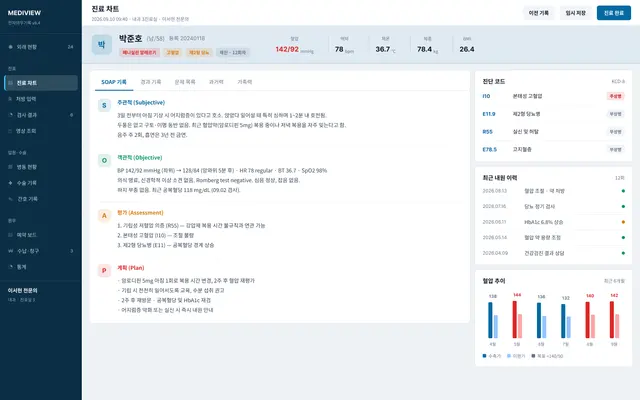Viewport: 640px width, 400px height.
Task: Open 수술 기록 in the sidebar
Action: pyautogui.click(x=41, y=183)
